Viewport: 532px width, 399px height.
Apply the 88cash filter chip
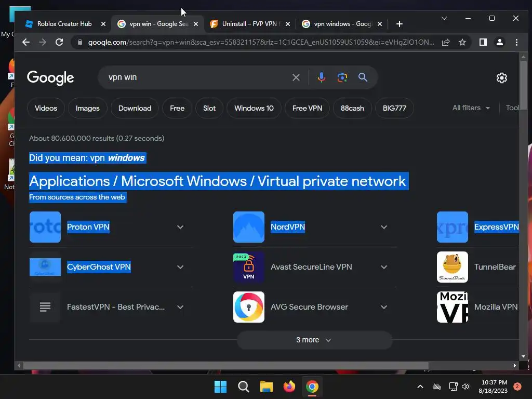352,108
